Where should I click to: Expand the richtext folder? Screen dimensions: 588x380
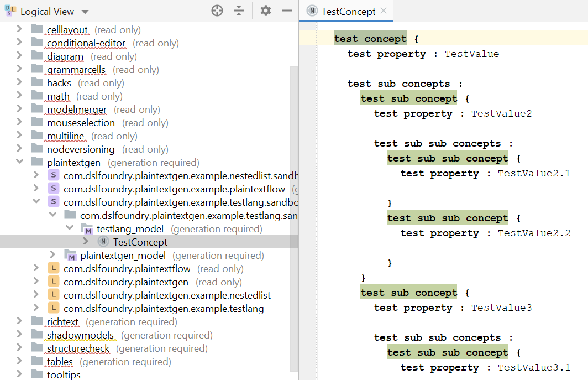[20, 321]
